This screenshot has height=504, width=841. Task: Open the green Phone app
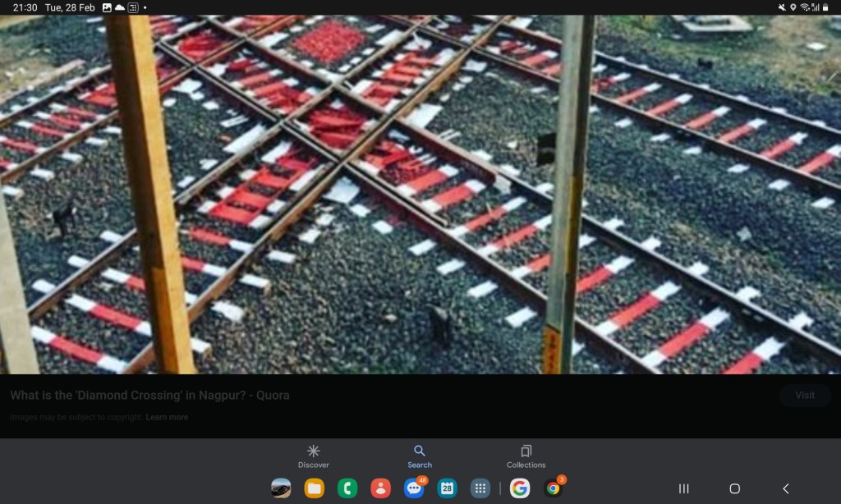(x=347, y=488)
